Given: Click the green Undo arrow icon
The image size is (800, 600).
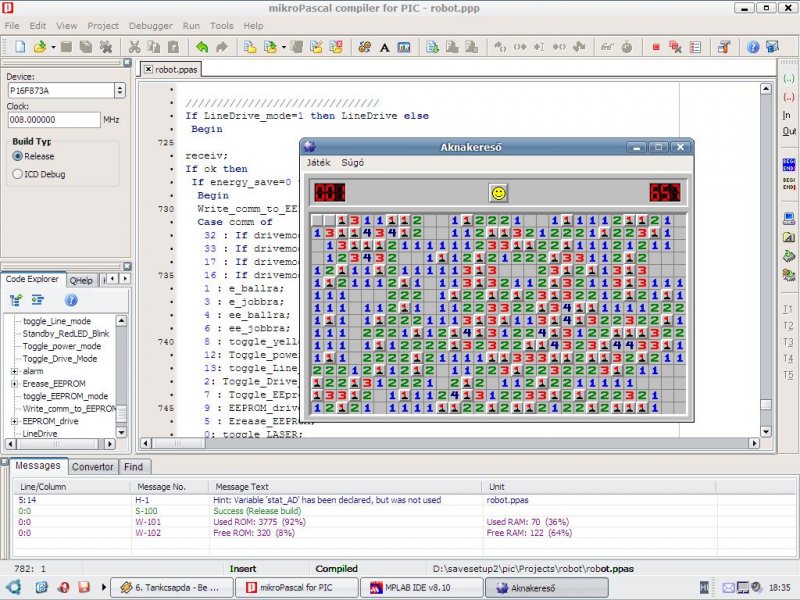Looking at the screenshot, I should coord(202,47).
